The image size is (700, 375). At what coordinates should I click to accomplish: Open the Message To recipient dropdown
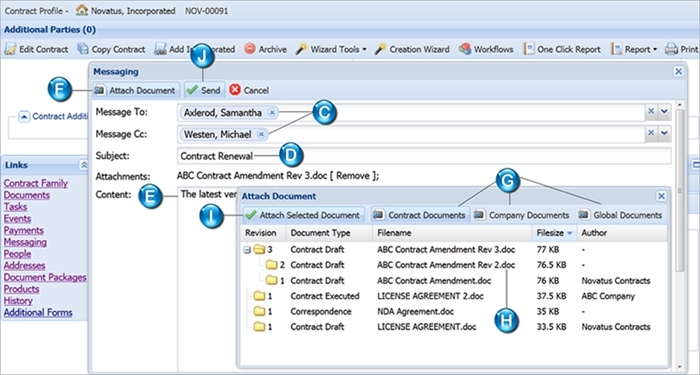pyautogui.click(x=664, y=111)
